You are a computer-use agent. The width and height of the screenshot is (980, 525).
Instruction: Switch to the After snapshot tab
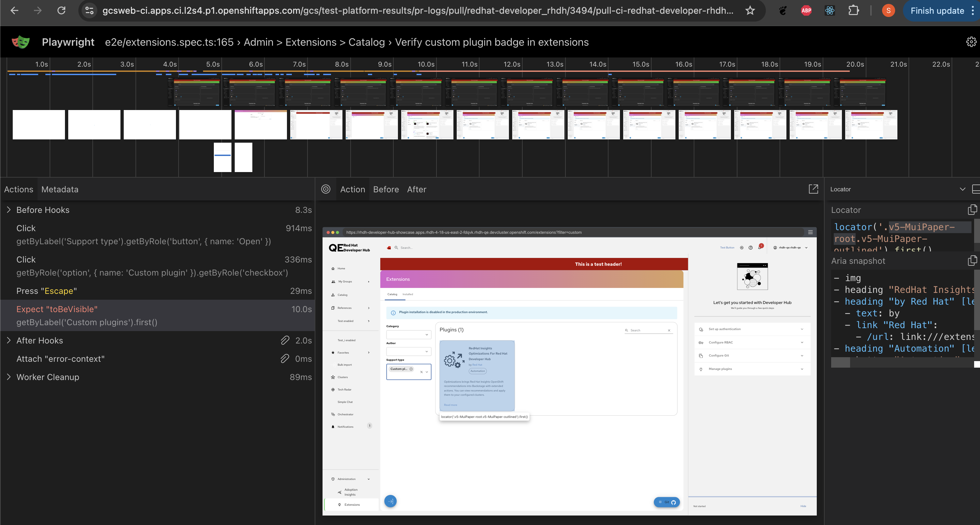click(x=417, y=189)
